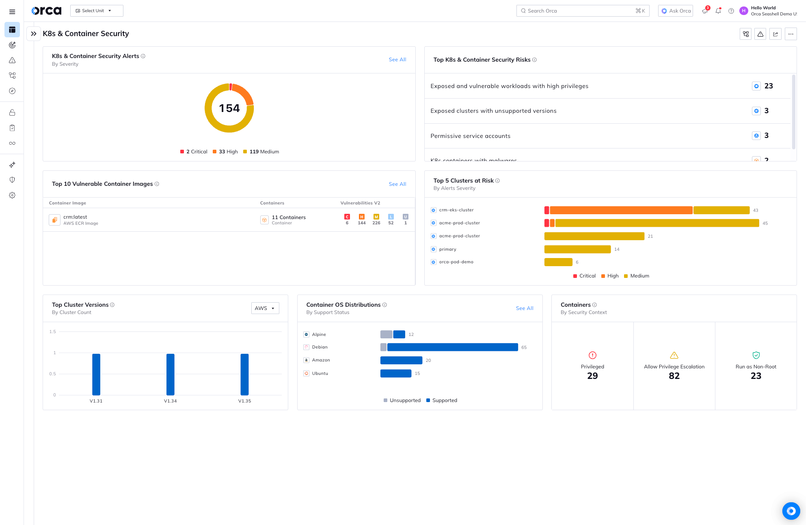Open the more options ellipsis menu
This screenshot has width=812, height=525.
click(791, 34)
